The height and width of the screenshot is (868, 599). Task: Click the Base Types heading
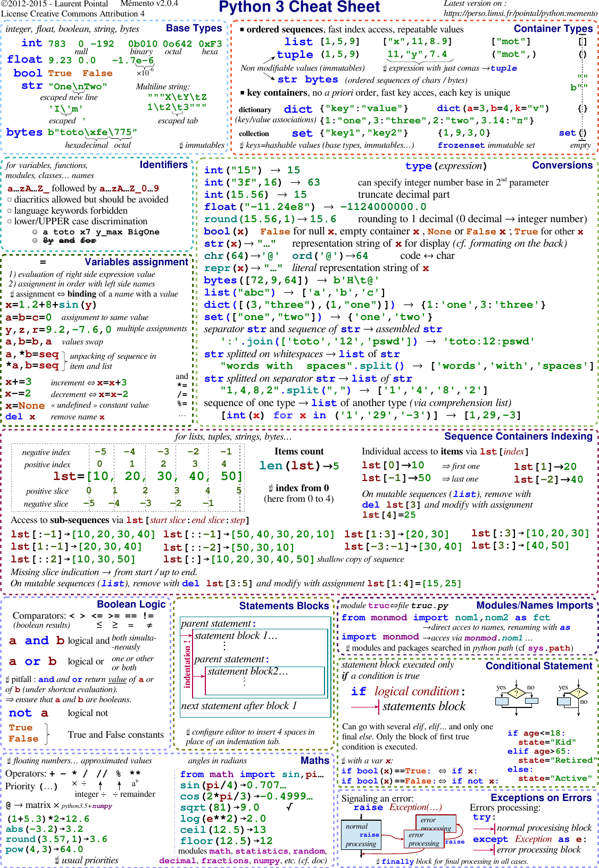tap(194, 28)
